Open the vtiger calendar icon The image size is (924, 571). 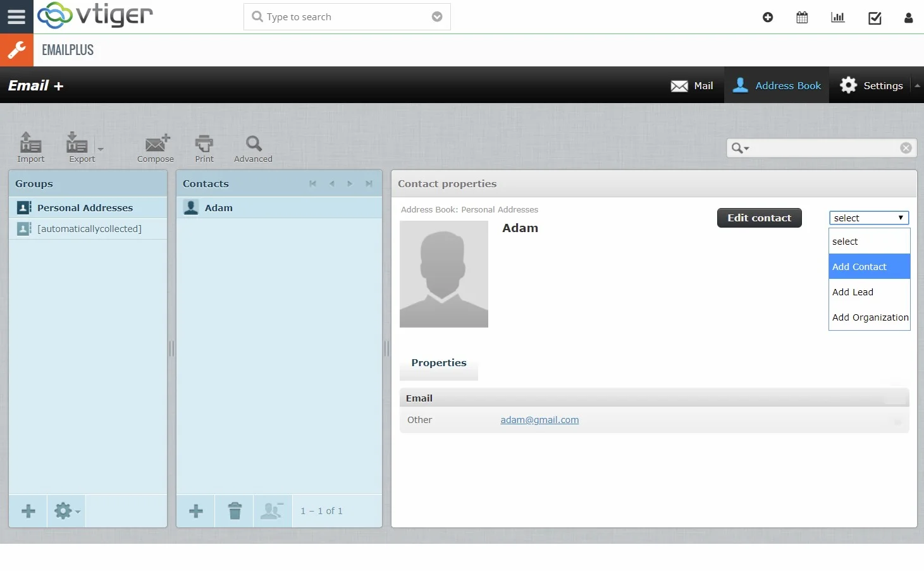[x=802, y=18]
